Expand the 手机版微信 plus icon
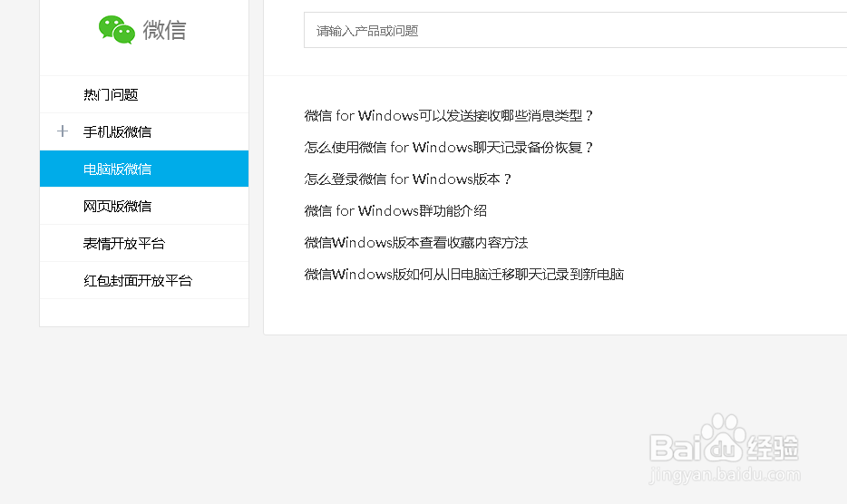Image resolution: width=847 pixels, height=504 pixels. pyautogui.click(x=63, y=131)
